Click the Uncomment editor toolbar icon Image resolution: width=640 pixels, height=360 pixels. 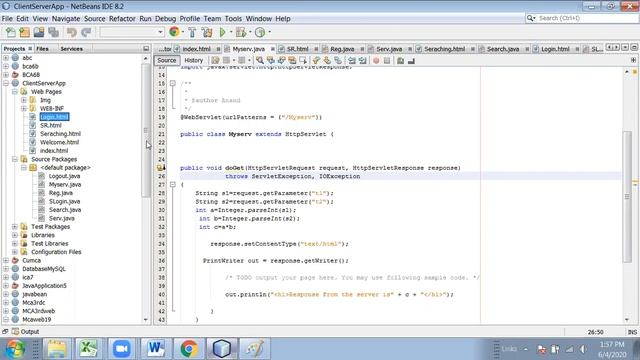coord(411,60)
